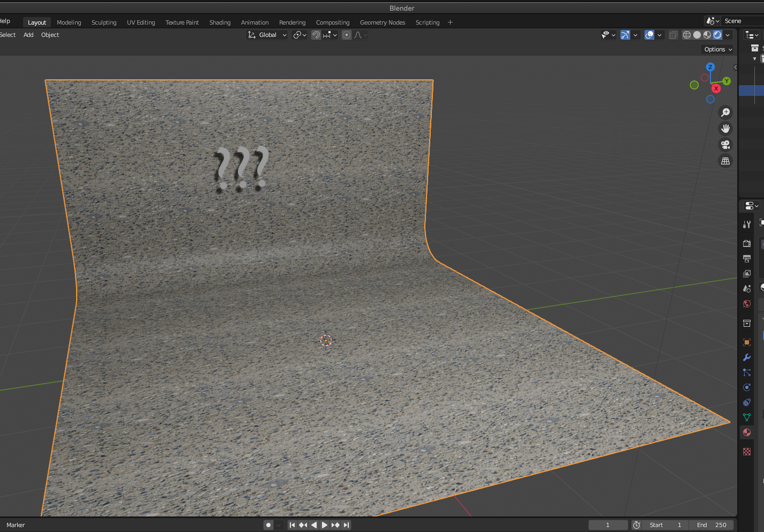Open the Object menu
The height and width of the screenshot is (532, 764).
pos(50,35)
